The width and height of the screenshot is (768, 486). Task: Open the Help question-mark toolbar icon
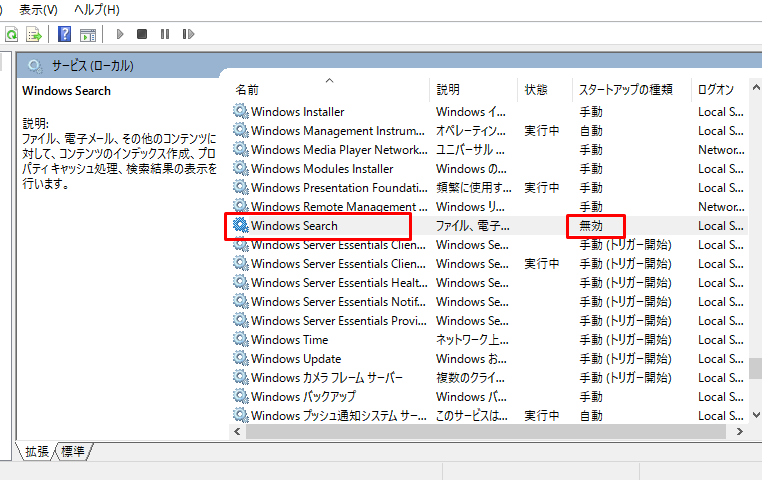[64, 34]
